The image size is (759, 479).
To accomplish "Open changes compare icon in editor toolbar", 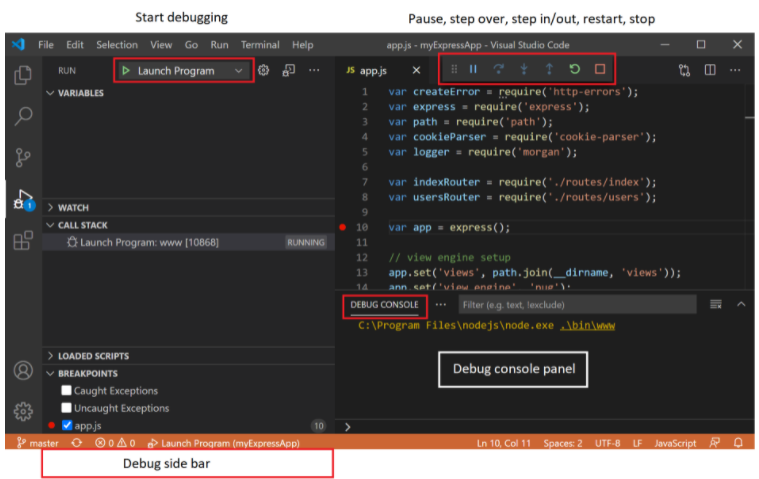I will (684, 70).
